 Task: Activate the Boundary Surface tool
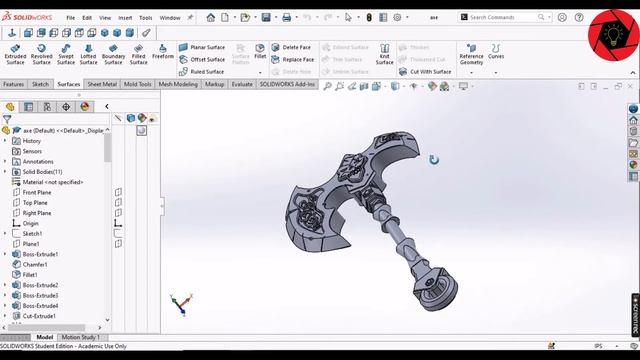113,54
